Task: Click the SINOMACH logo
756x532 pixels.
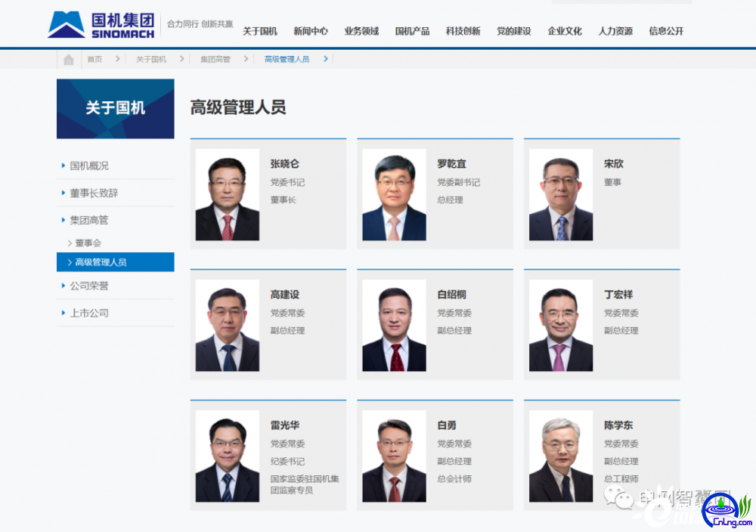Action: tap(101, 25)
